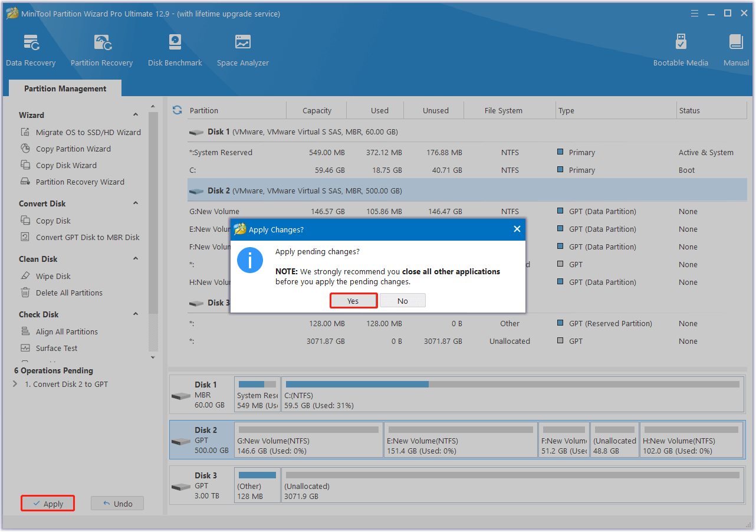Select H:New Volume(NTFS) block in Disk 2 map

click(692, 439)
